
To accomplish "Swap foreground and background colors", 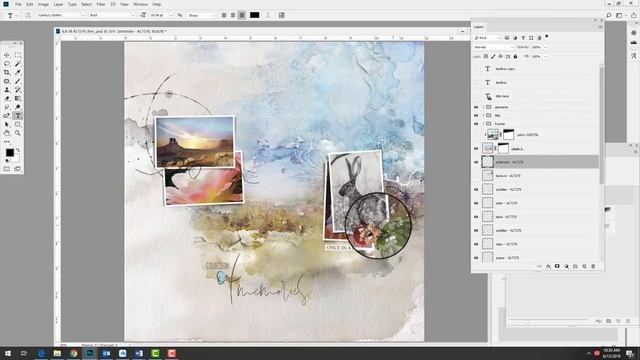I will click(18, 150).
